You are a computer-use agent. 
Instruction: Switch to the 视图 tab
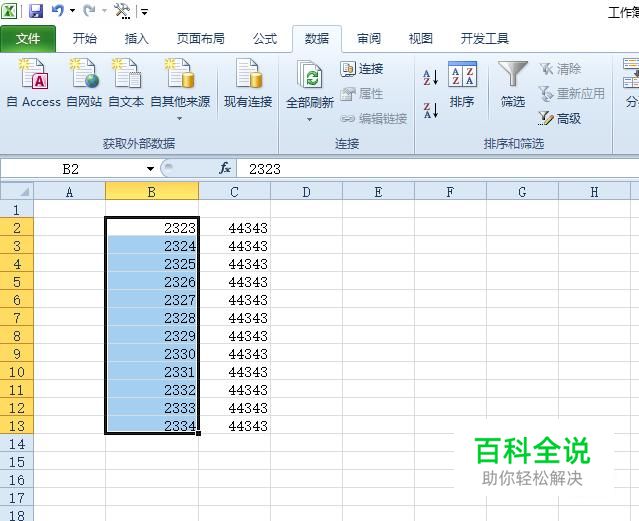tap(421, 39)
